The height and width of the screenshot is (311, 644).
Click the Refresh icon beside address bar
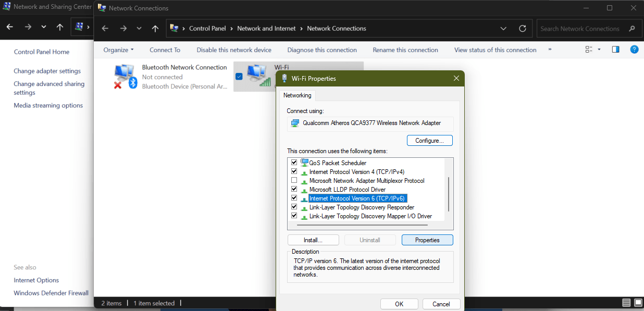pos(522,29)
